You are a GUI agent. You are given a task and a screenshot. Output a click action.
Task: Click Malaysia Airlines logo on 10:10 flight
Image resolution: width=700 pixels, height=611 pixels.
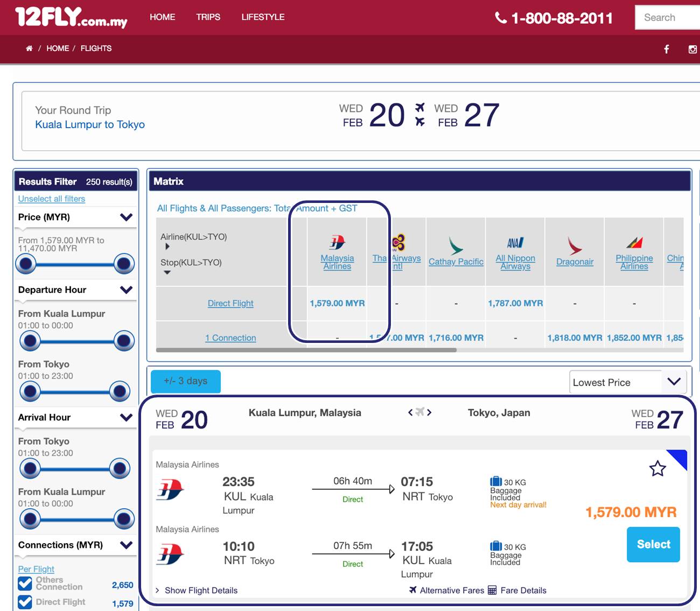click(x=170, y=554)
